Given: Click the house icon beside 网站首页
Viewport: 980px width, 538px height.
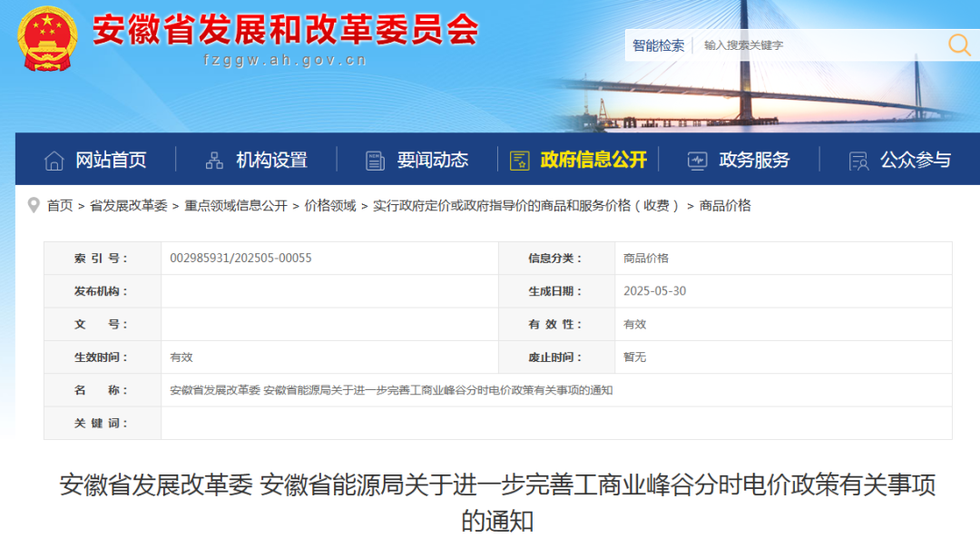Looking at the screenshot, I should coord(54,161).
